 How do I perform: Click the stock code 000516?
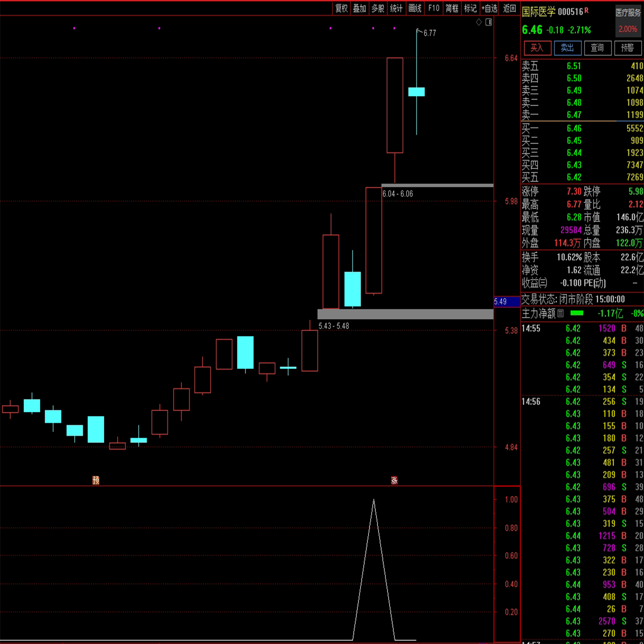pyautogui.click(x=571, y=12)
